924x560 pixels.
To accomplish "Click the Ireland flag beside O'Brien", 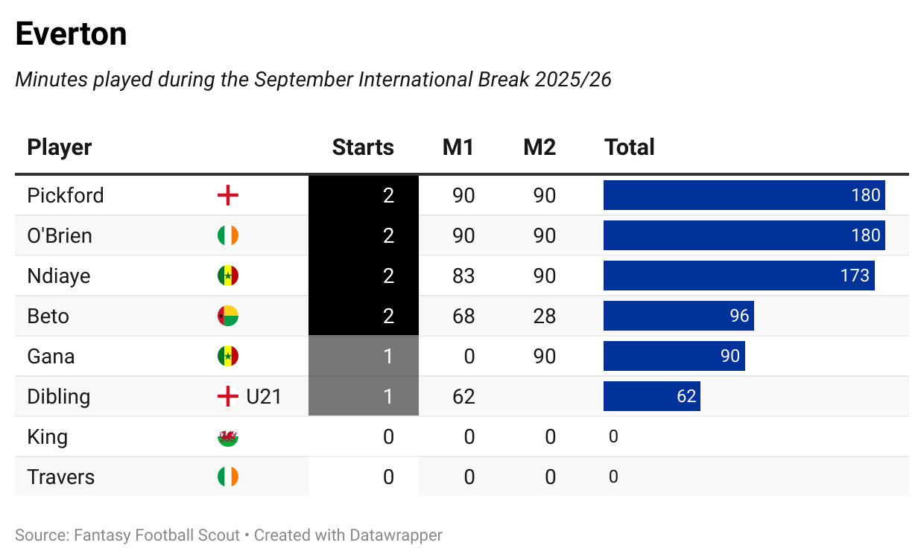I will coord(227,236).
